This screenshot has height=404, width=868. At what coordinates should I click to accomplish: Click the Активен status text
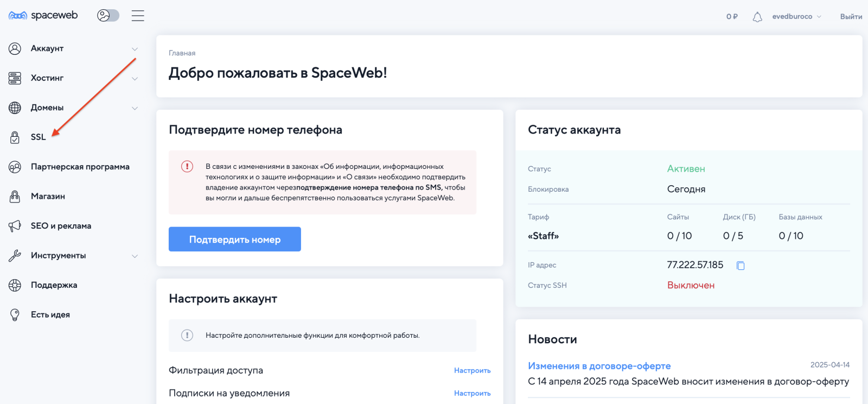(686, 169)
